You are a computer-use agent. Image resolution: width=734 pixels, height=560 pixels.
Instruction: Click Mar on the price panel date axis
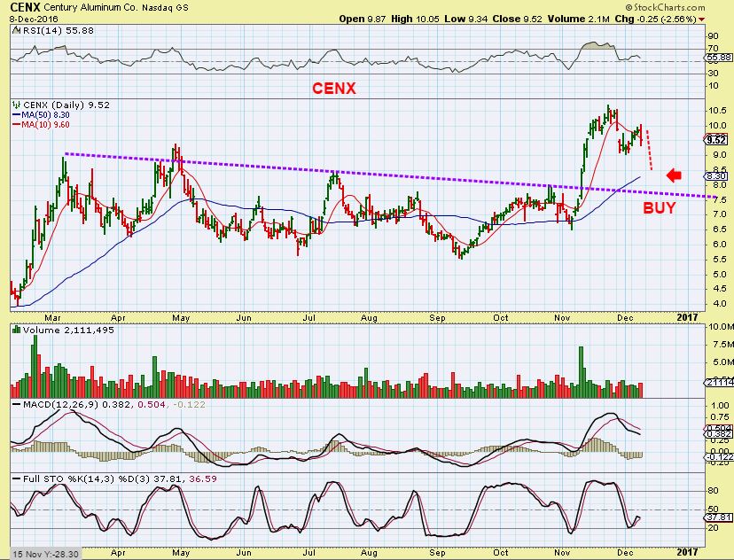click(x=52, y=318)
